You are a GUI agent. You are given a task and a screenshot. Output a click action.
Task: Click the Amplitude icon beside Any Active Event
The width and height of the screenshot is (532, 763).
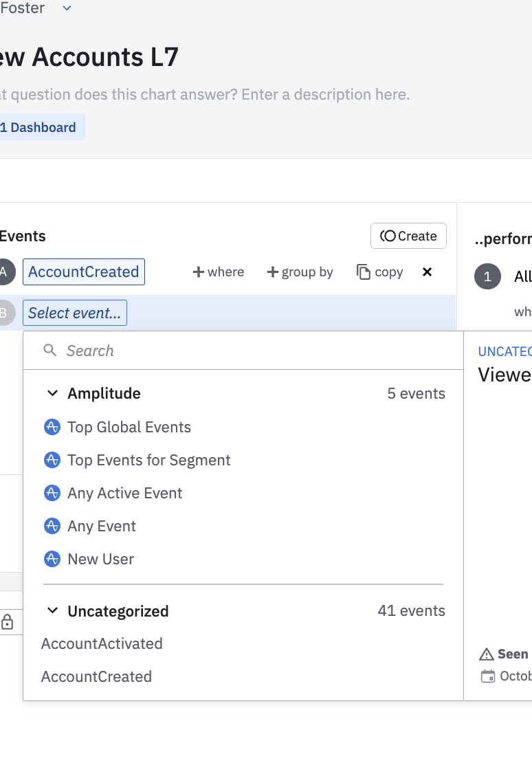[x=52, y=493]
